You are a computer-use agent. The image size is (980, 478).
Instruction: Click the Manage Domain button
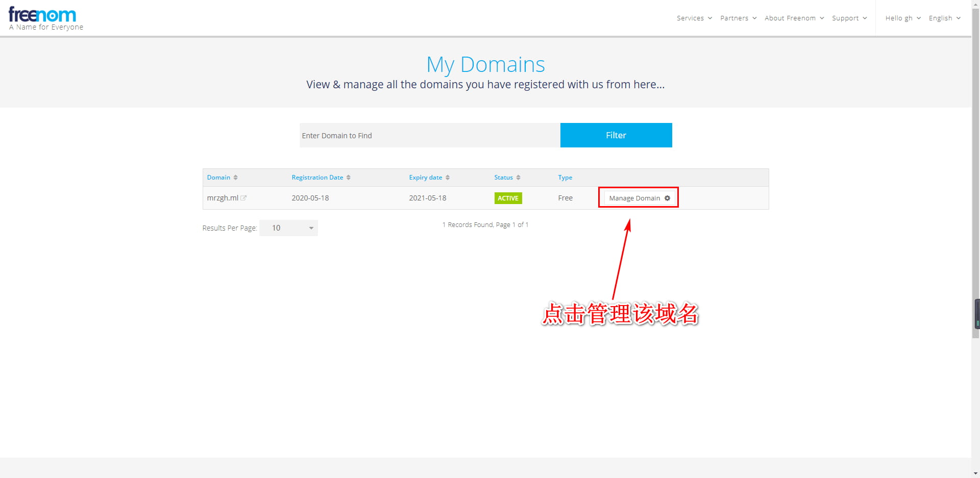pyautogui.click(x=634, y=198)
